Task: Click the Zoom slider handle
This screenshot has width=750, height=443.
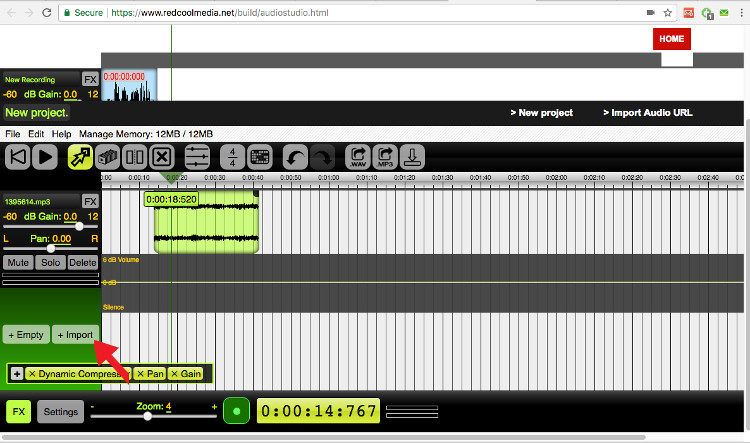Action: [148, 416]
